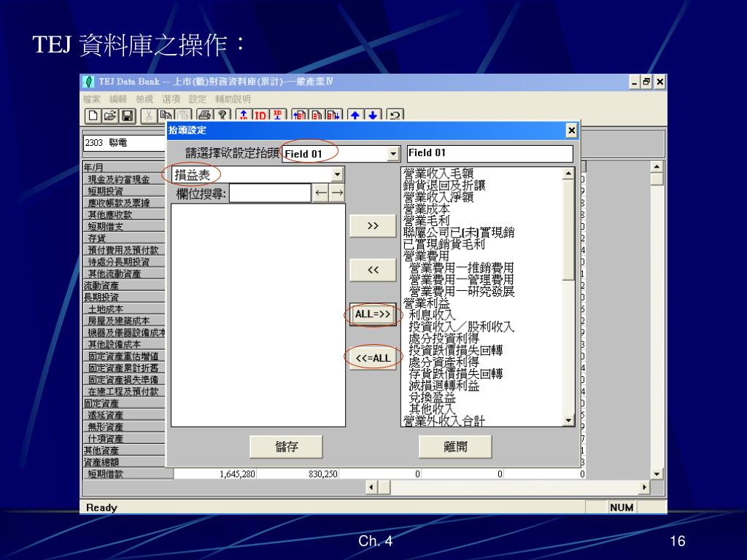Click main window vertical scrollbar down arrow
747x560 pixels.
click(657, 474)
